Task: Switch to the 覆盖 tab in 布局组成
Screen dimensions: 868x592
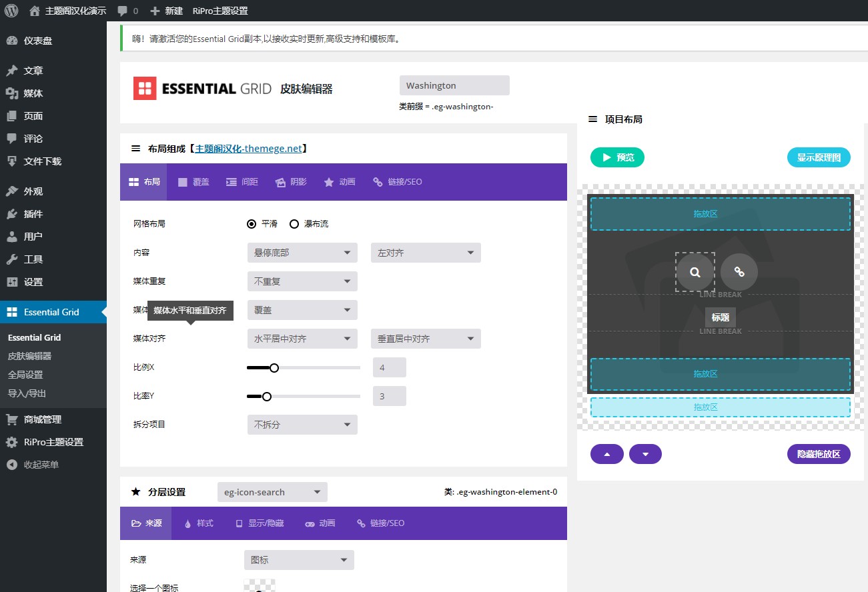Action: 193,182
